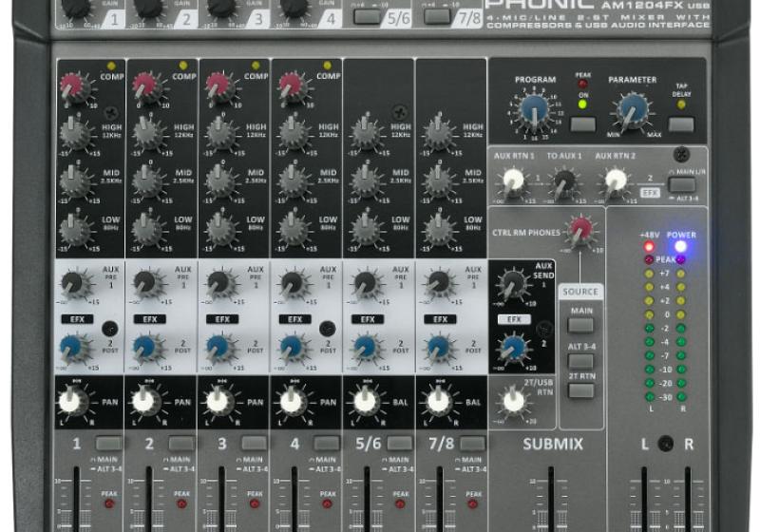
Task: Click channel 5/6 MID 2.5KHz knob
Action: [x=365, y=180]
